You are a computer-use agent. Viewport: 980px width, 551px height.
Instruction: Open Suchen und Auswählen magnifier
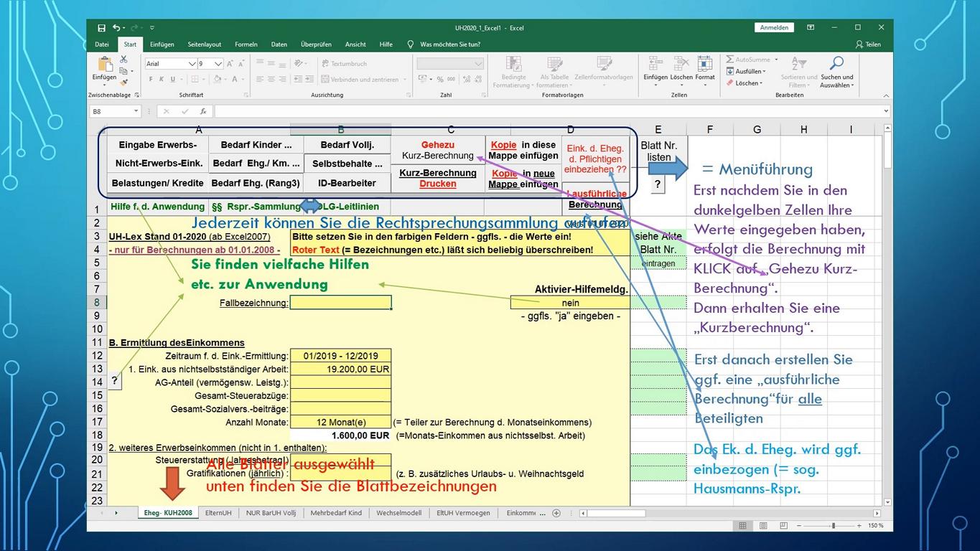[837, 72]
